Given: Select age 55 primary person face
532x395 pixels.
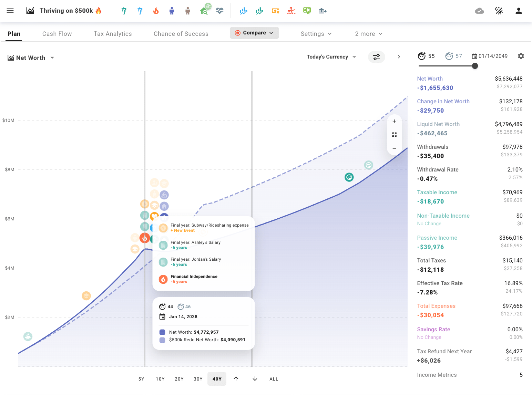Looking at the screenshot, I should [x=422, y=56].
